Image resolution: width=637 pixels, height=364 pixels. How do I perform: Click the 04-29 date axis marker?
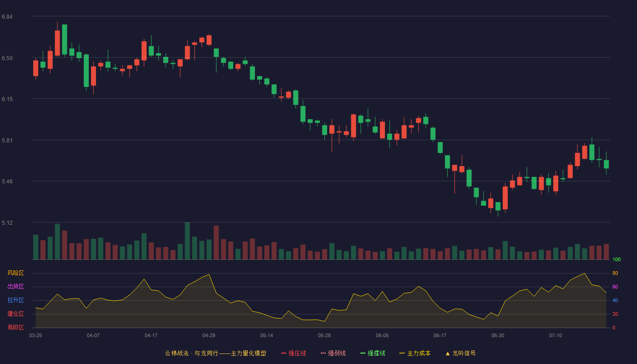point(209,335)
